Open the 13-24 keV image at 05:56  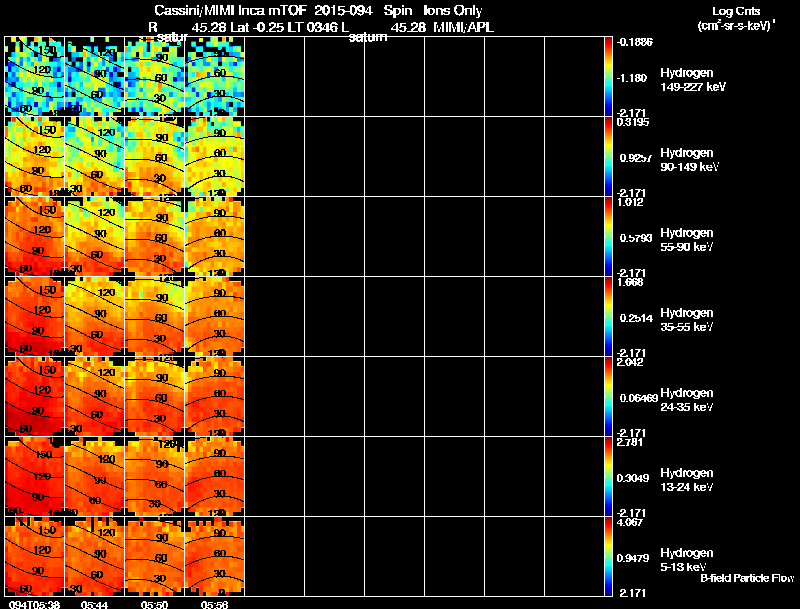pyautogui.click(x=214, y=477)
